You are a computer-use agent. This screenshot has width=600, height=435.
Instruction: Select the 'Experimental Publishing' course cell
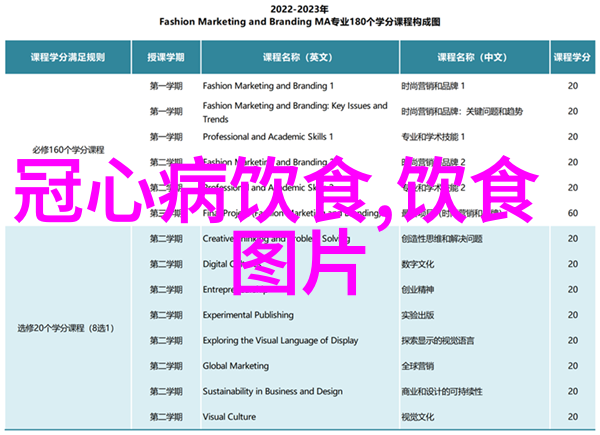[x=247, y=315]
